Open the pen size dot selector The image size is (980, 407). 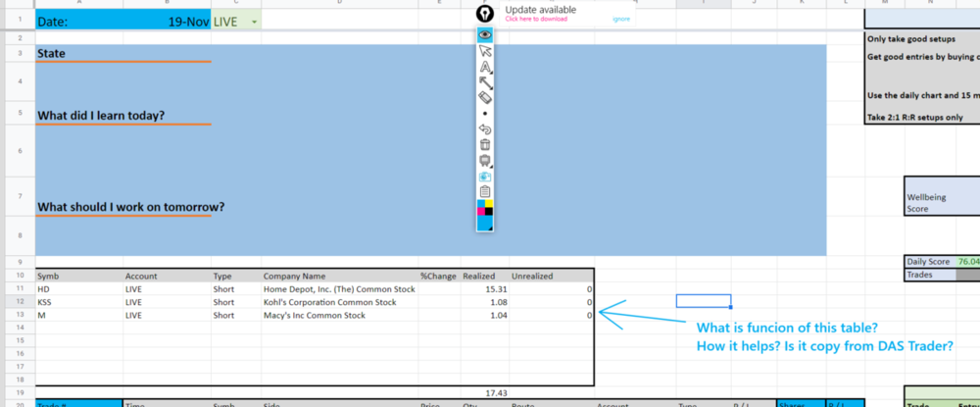pyautogui.click(x=485, y=114)
